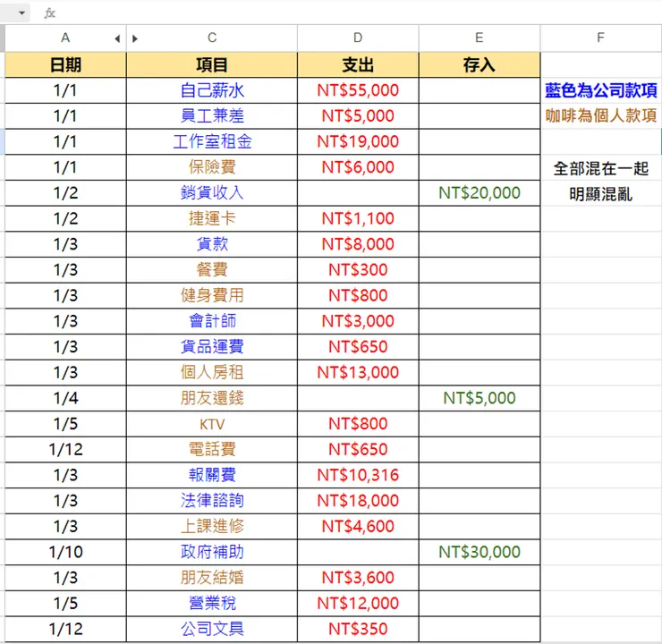Select the 報關費 cell
Image resolution: width=662 pixels, height=644 pixels.
click(212, 475)
